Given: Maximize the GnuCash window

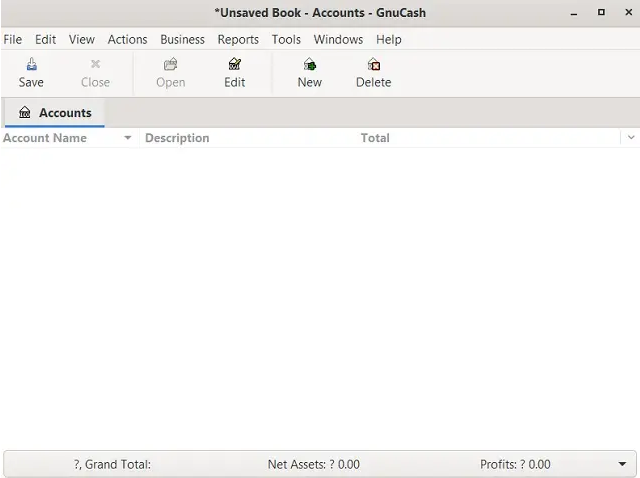Looking at the screenshot, I should point(601,13).
